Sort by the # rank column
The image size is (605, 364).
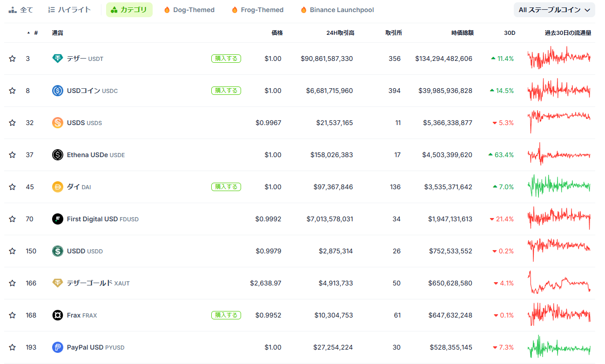tap(35, 33)
